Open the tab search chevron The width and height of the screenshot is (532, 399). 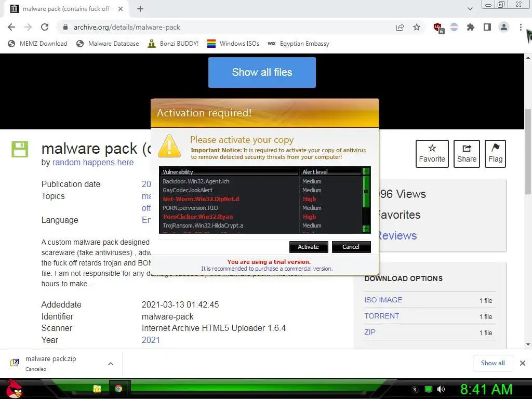coord(470,9)
